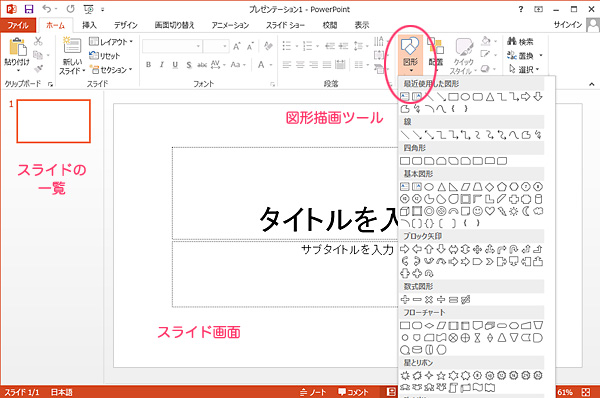Open the レイアウト dropdown

coord(111,41)
